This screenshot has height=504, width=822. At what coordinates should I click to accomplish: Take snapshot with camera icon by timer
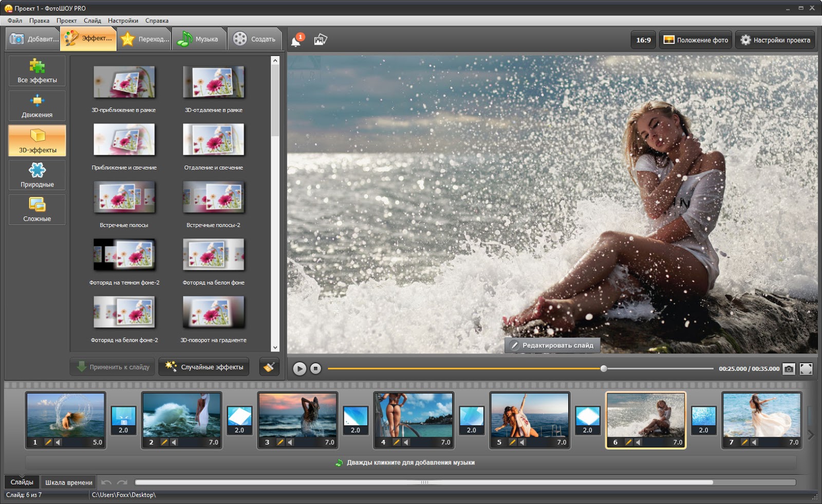[x=789, y=368]
